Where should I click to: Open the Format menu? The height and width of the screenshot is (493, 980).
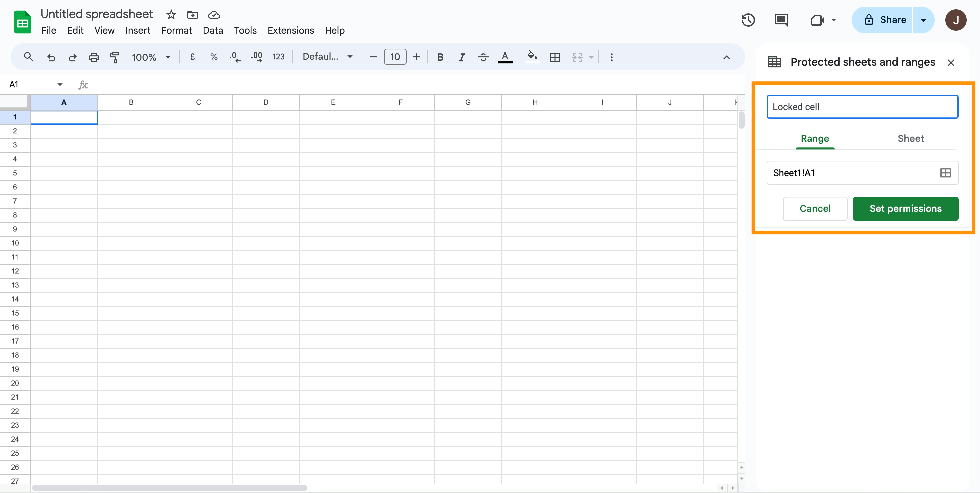pyautogui.click(x=177, y=30)
